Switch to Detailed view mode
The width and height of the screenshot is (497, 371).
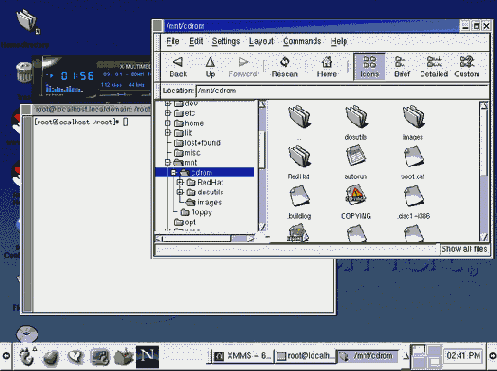[434, 67]
